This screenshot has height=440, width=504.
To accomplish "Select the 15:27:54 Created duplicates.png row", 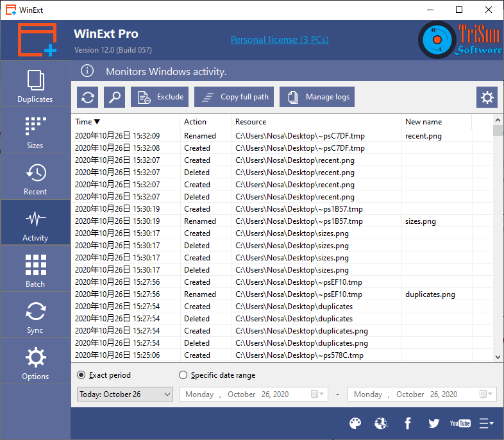I will [282, 331].
